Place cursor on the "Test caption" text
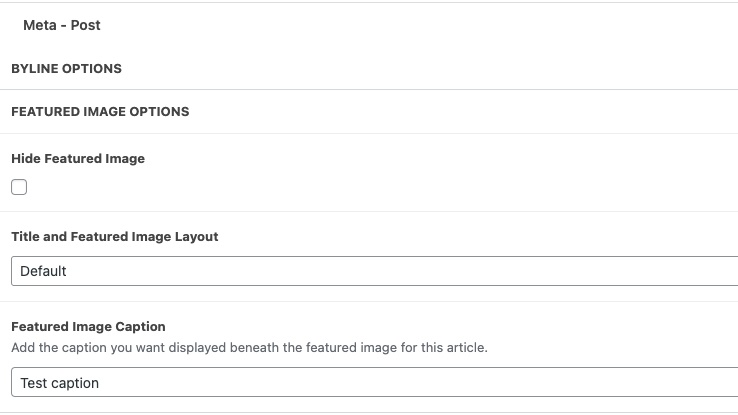Screen dimensions: 738x415 pyautogui.click(x=60, y=383)
